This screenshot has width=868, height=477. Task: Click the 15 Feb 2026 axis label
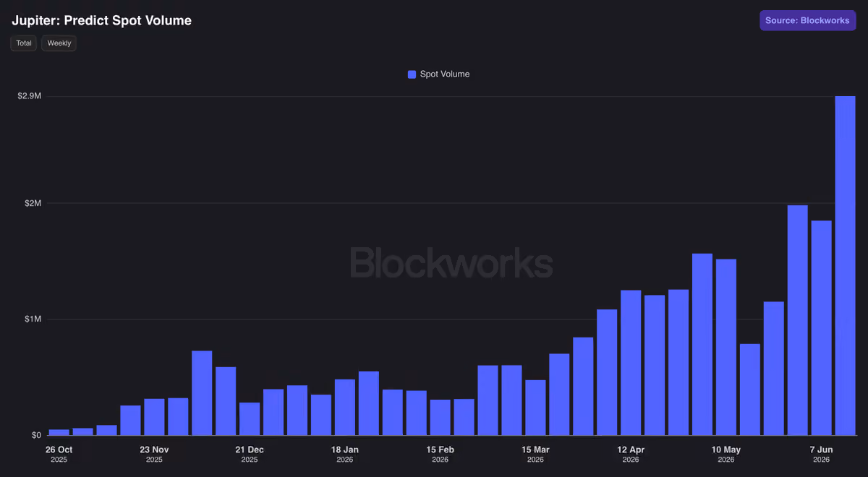(440, 454)
